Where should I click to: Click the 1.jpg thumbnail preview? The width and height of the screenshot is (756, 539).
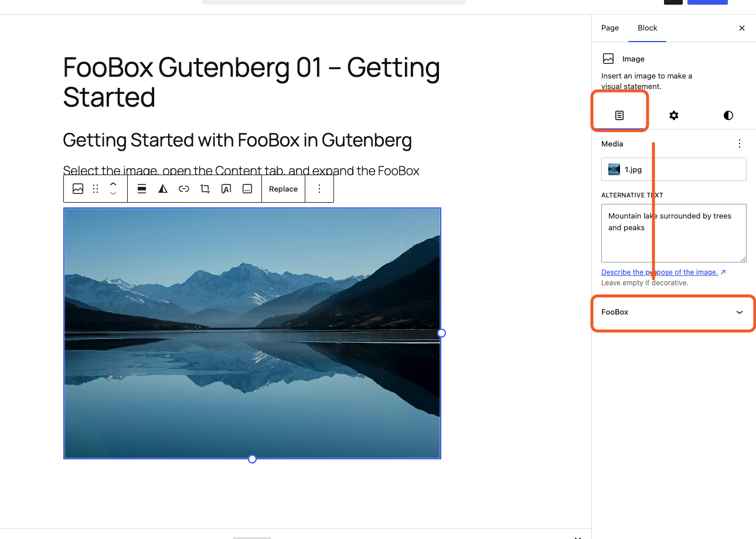click(614, 169)
